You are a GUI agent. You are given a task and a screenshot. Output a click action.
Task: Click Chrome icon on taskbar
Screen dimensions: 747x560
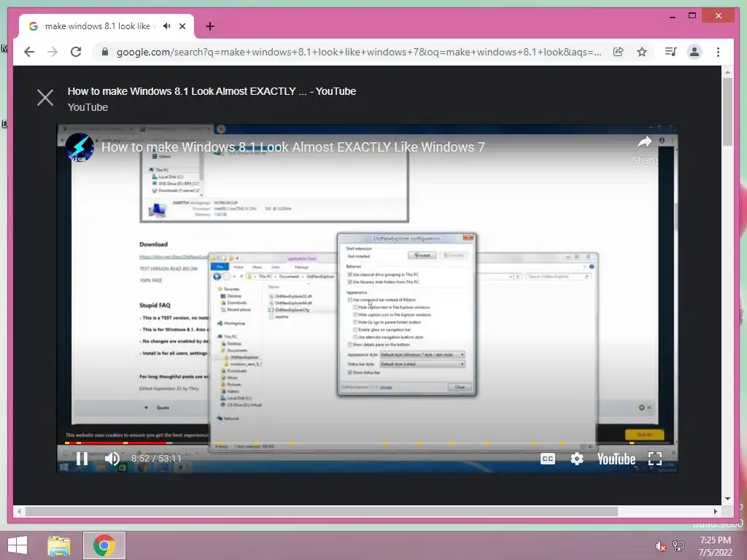click(x=104, y=545)
